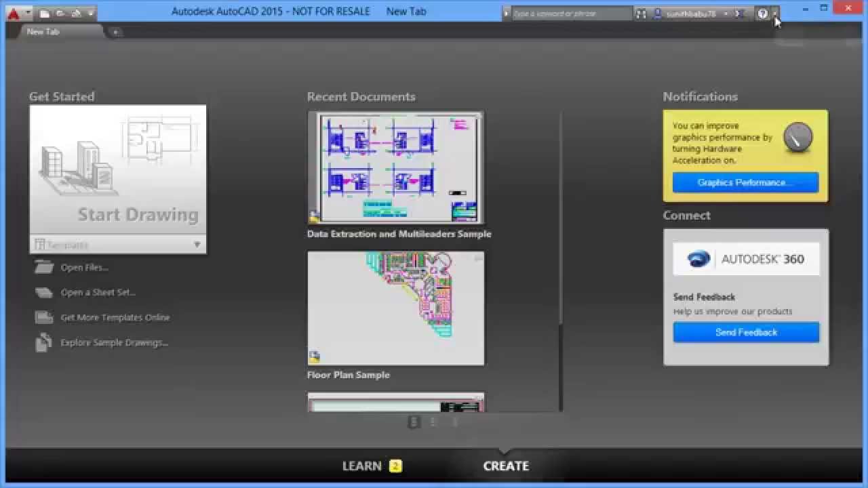Select the middle view-size icon below recent documents
The height and width of the screenshot is (488, 868).
click(434, 422)
